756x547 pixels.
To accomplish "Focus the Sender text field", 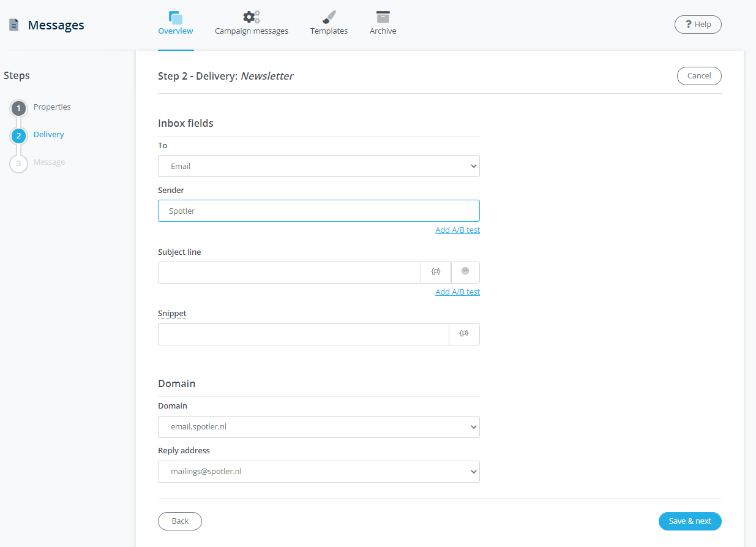I will 318,211.
